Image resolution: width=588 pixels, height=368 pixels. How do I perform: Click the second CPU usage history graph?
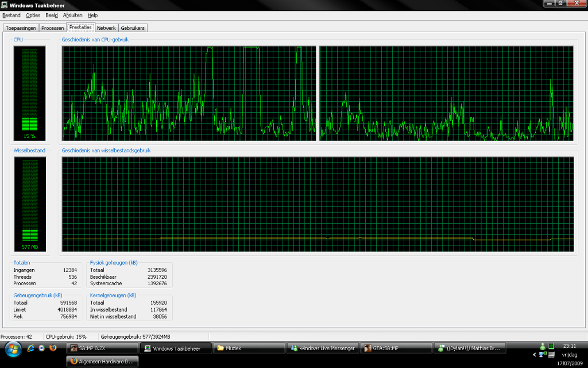(x=446, y=94)
